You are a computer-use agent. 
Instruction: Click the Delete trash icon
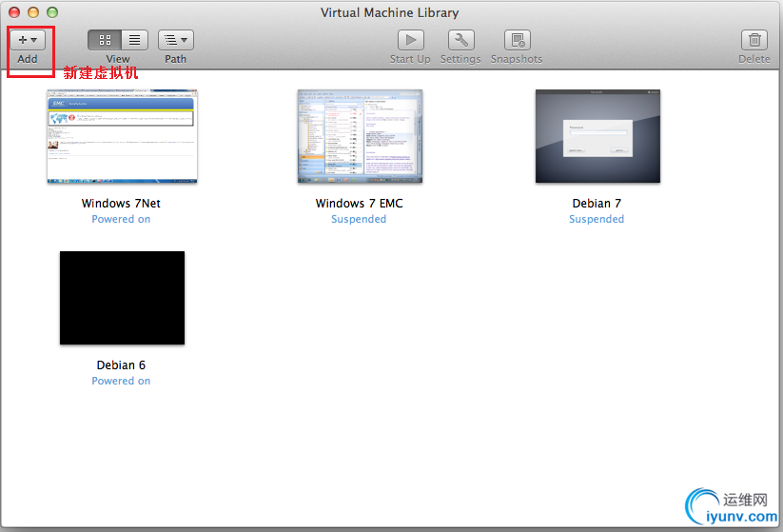click(754, 40)
